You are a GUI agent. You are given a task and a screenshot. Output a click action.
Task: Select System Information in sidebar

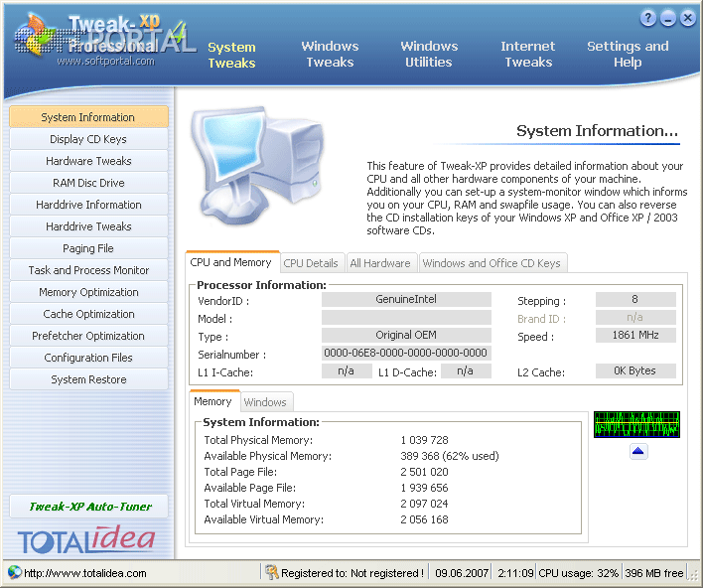[x=88, y=116]
